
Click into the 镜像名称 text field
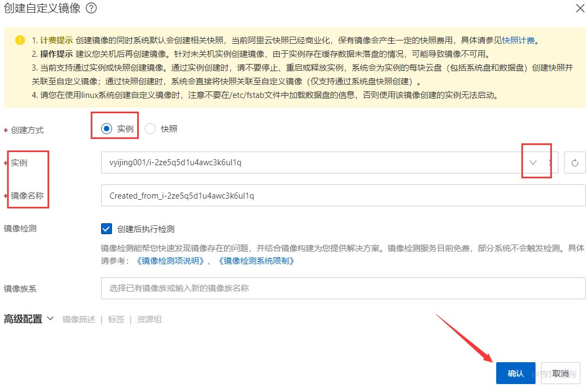[343, 195]
